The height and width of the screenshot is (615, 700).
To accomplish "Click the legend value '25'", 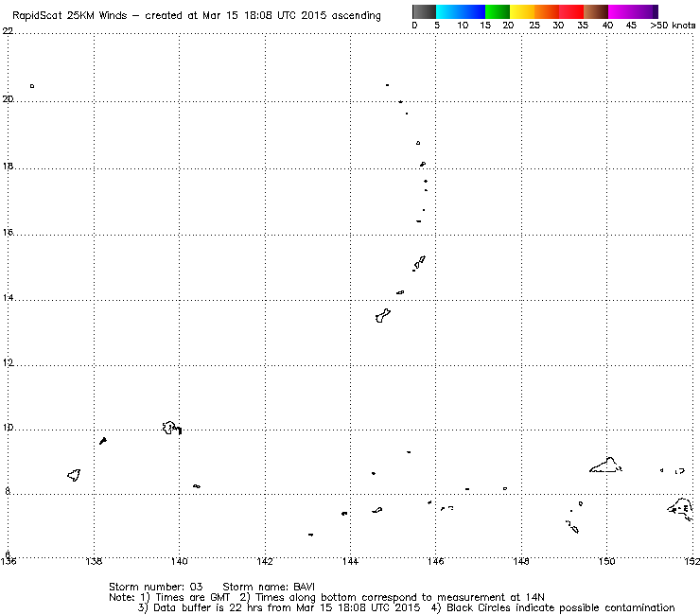I will [x=534, y=26].
